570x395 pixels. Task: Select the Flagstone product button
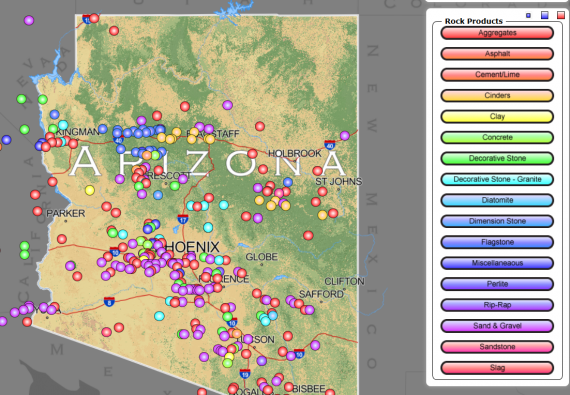(x=497, y=242)
